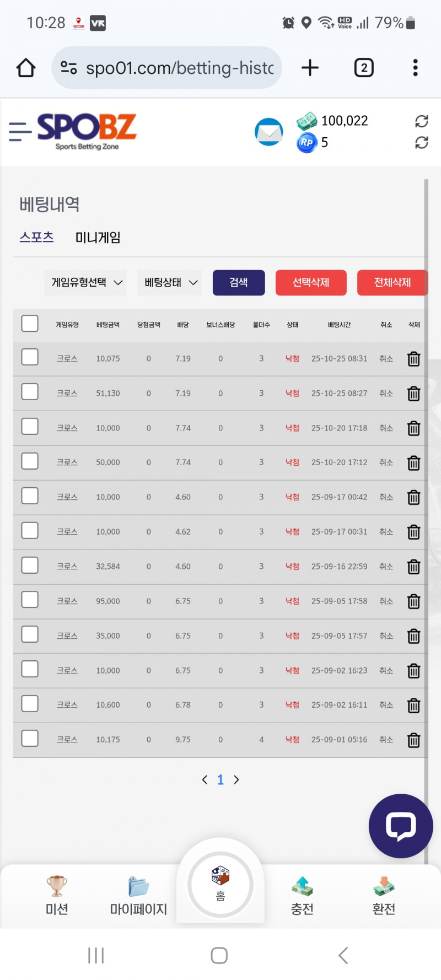The image size is (441, 980).
Task: Refresh the cash balance 100,022
Action: [422, 121]
